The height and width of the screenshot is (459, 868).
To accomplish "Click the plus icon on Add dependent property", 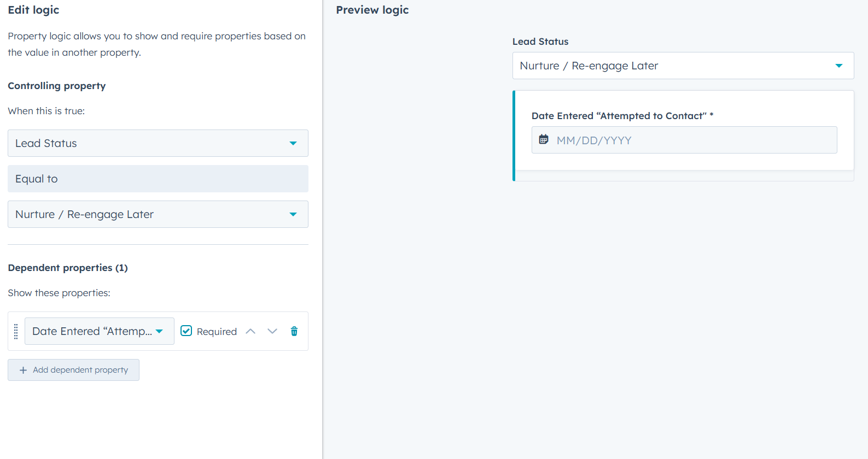I will 23,370.
